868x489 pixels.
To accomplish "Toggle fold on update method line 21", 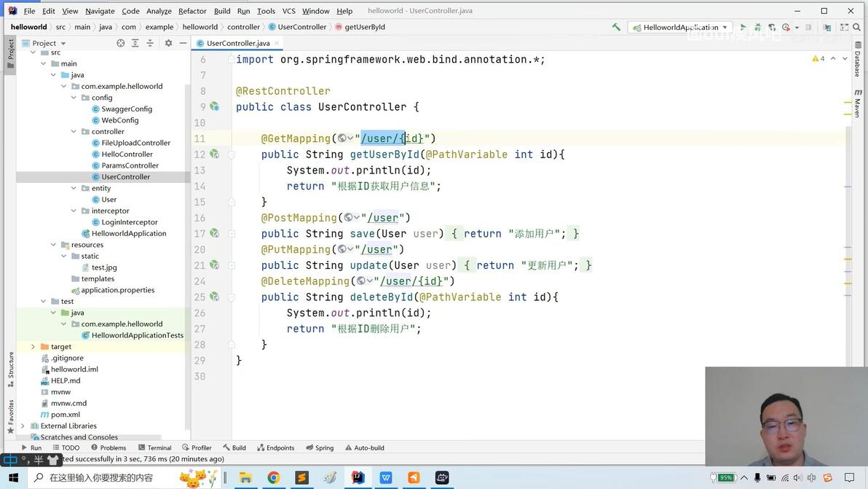I will pyautogui.click(x=232, y=265).
